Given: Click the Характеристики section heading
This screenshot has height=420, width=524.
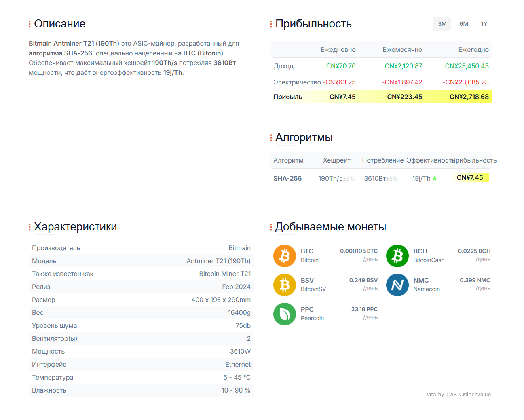Looking at the screenshot, I should coord(76,227).
